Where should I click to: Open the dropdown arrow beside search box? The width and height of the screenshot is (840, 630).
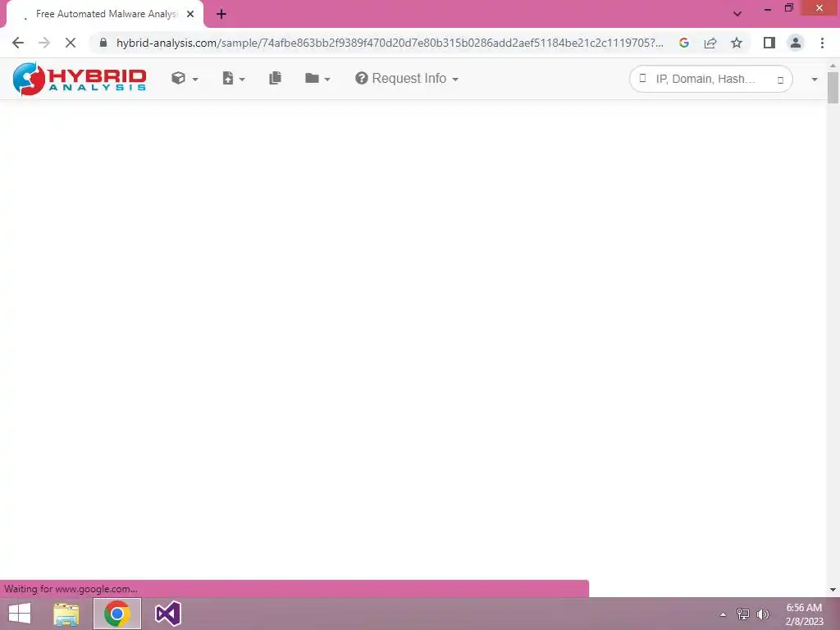pos(815,80)
